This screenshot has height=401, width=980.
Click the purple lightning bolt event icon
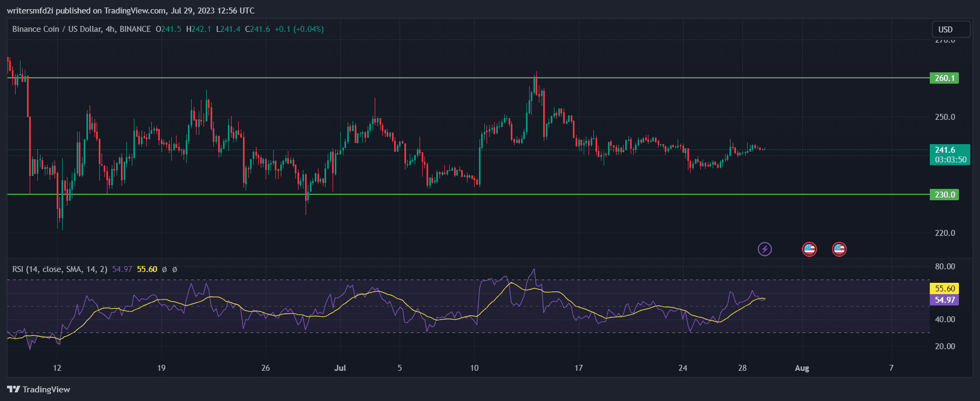click(765, 249)
